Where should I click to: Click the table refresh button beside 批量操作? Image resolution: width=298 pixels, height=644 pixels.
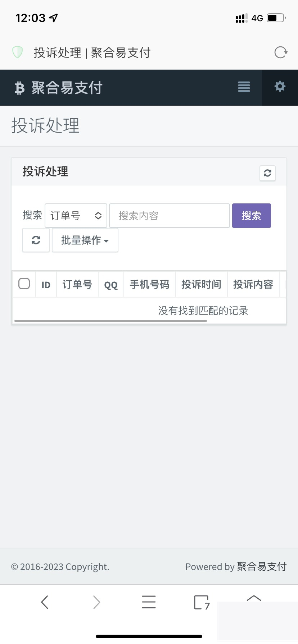[36, 240]
